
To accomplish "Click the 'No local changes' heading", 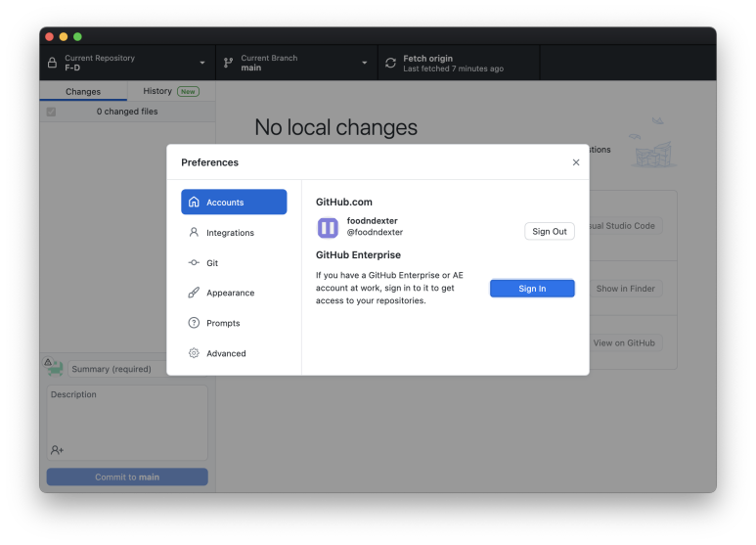I will coord(336,127).
